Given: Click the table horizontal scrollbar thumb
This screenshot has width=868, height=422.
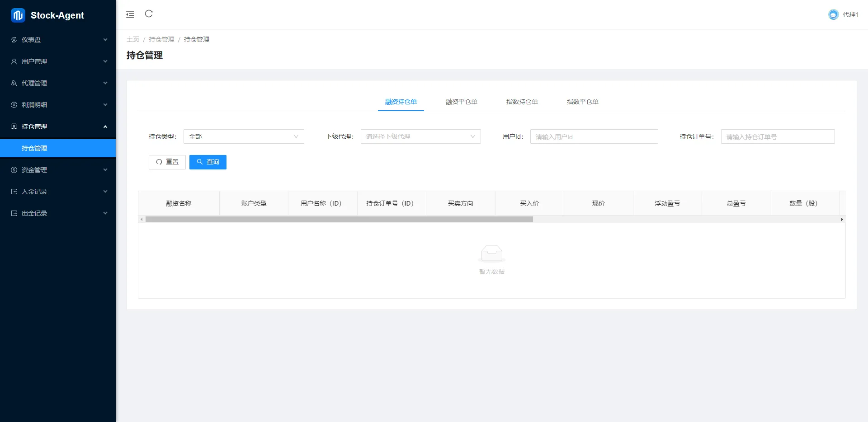Looking at the screenshot, I should pos(339,220).
